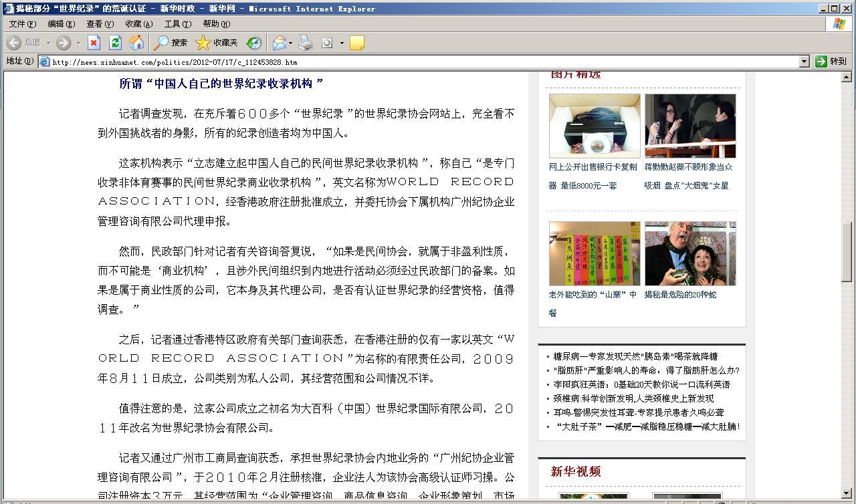Open the 搜索 search tool

tap(171, 43)
